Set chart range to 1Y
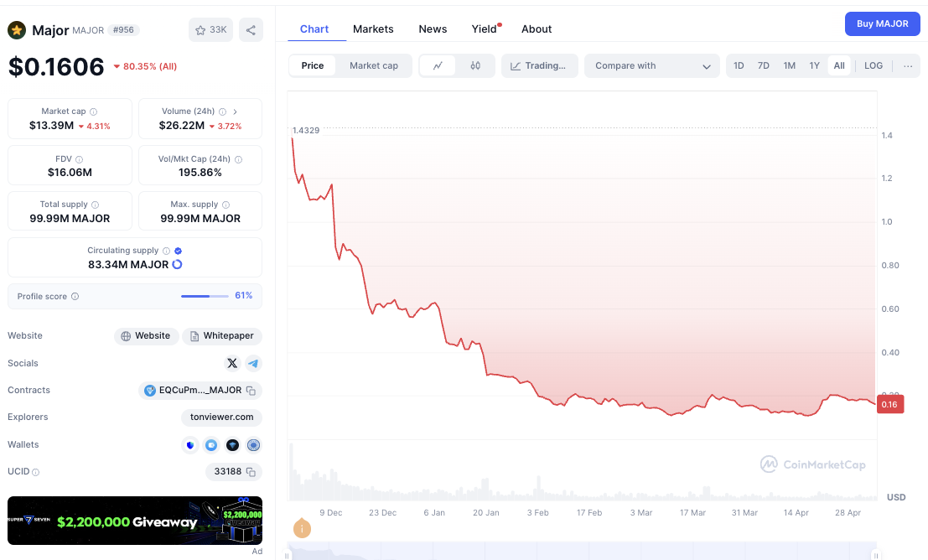 click(814, 65)
